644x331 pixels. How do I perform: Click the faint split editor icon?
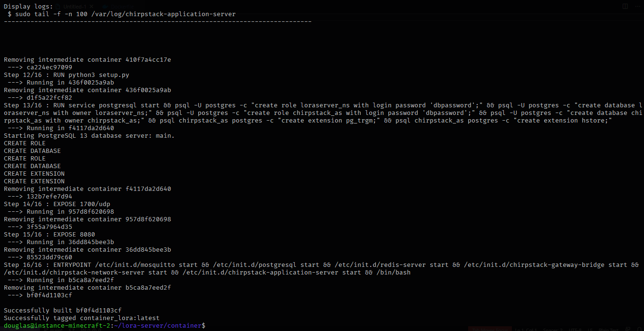coord(625,6)
